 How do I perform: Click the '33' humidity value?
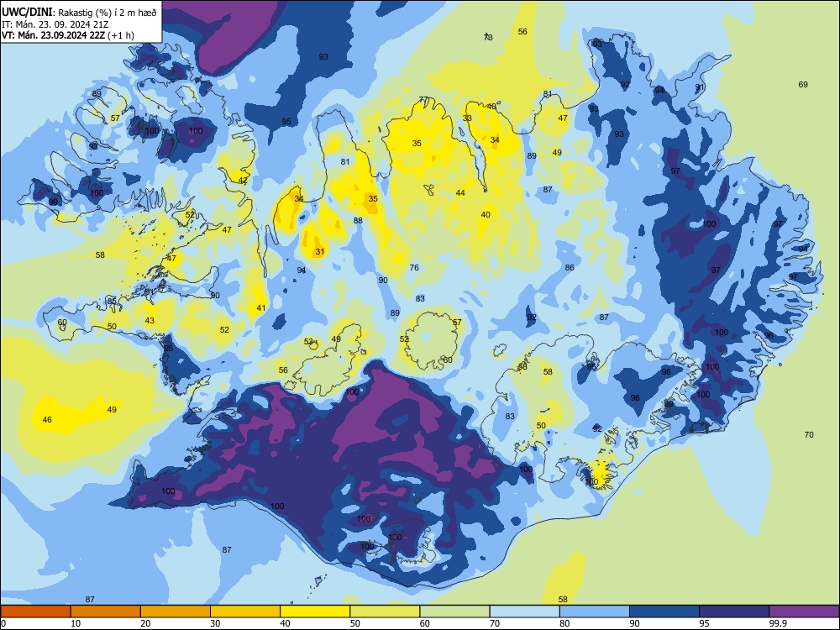point(467,118)
